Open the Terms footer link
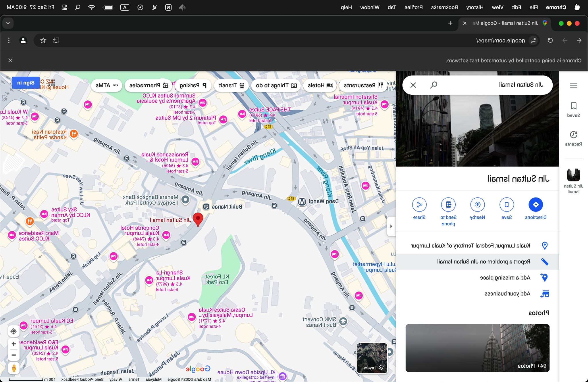This screenshot has width=588, height=382. click(x=134, y=379)
